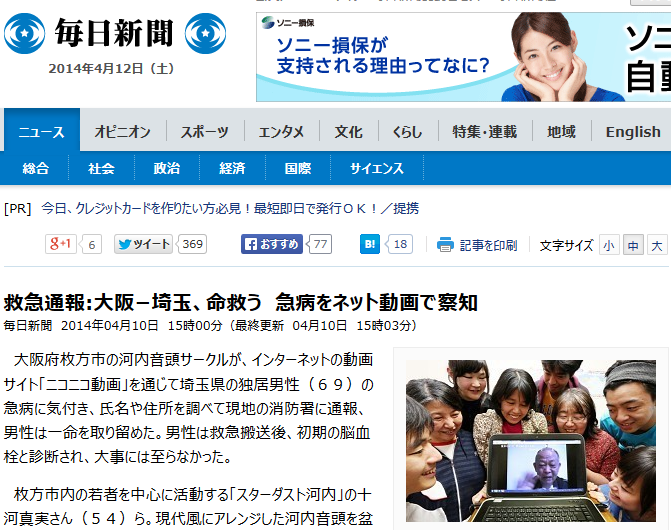
Task: Open the くらし tab
Action: point(408,131)
